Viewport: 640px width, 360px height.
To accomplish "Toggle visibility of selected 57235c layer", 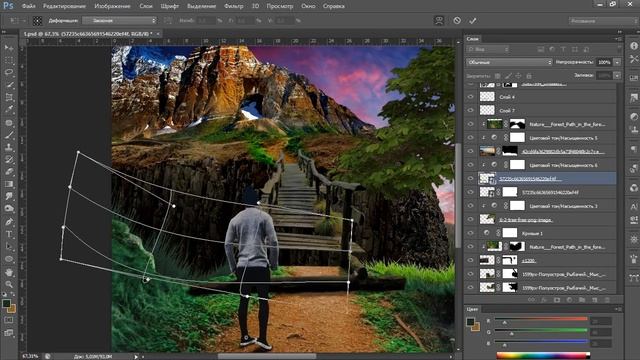I will [x=471, y=178].
